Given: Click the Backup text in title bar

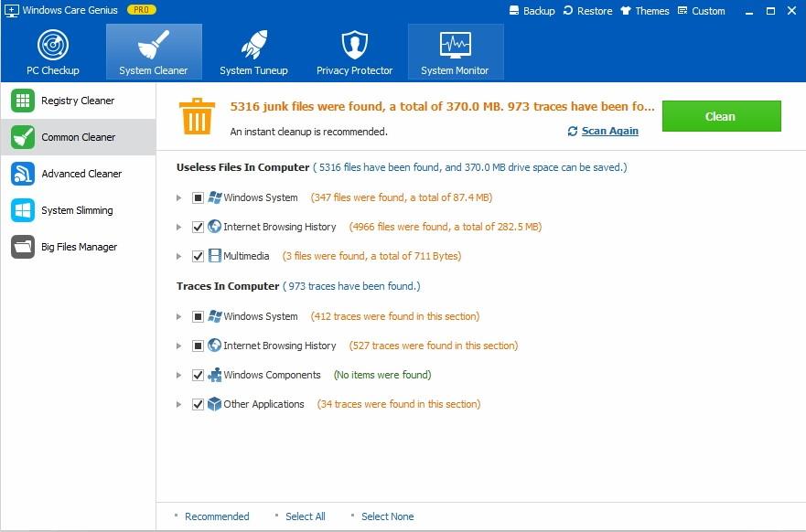Looking at the screenshot, I should point(539,11).
